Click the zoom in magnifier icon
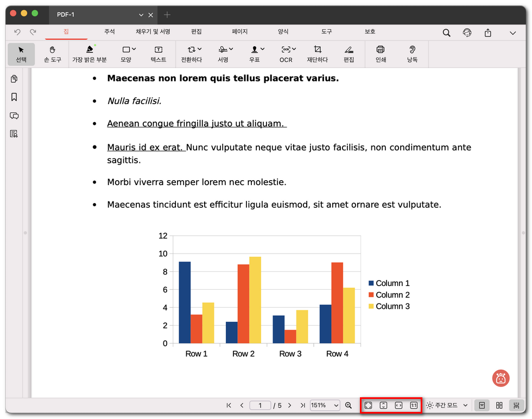 click(x=349, y=405)
